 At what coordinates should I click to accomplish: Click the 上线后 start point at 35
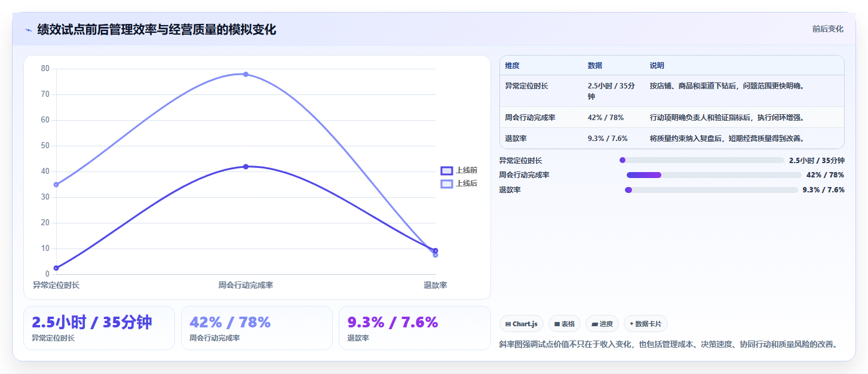[x=56, y=185]
